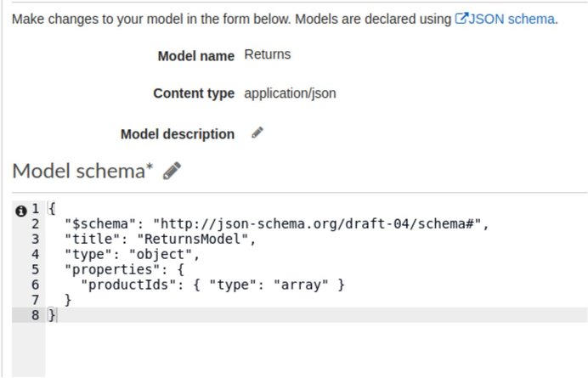Click the "title": "ReturnsModel" line in editor
The image size is (588, 378).
(x=160, y=239)
